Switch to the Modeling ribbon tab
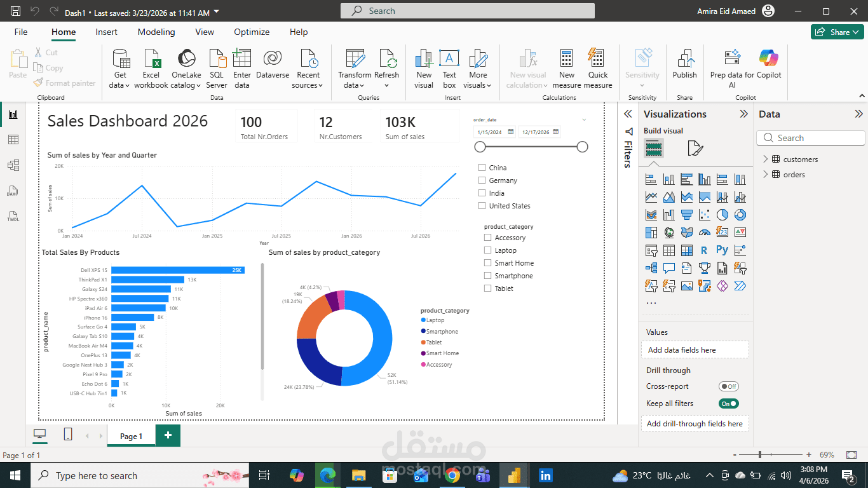 tap(156, 32)
